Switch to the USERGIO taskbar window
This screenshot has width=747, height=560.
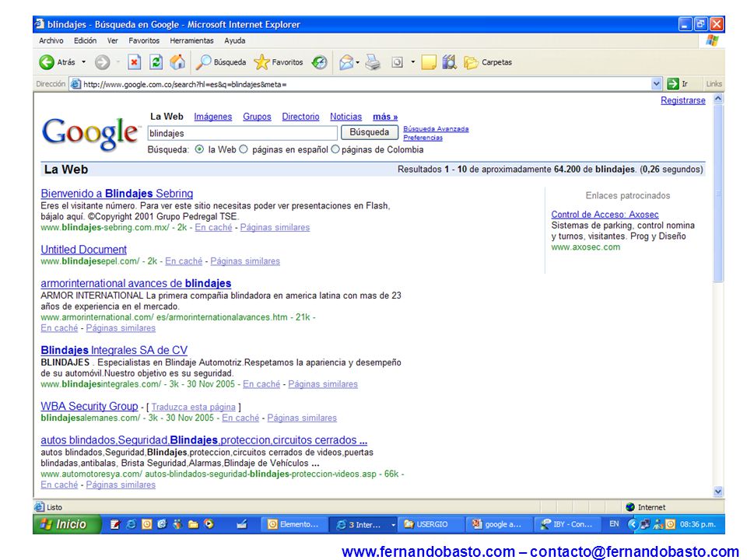point(430,524)
